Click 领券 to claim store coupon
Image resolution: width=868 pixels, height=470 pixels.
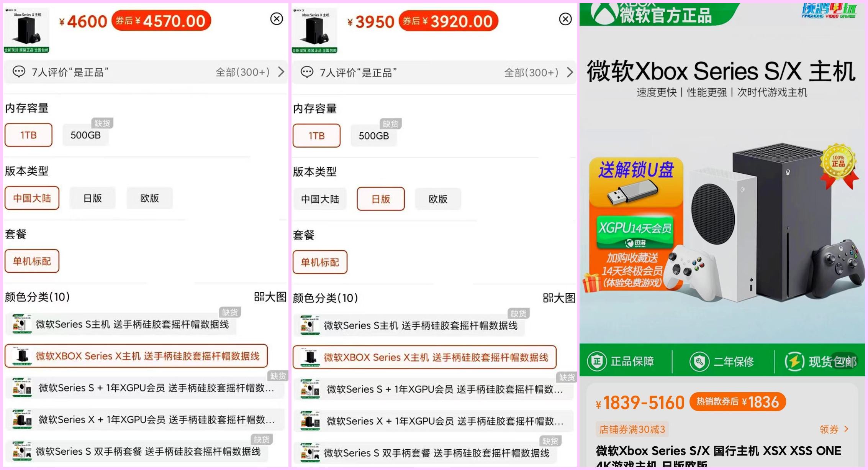point(834,429)
